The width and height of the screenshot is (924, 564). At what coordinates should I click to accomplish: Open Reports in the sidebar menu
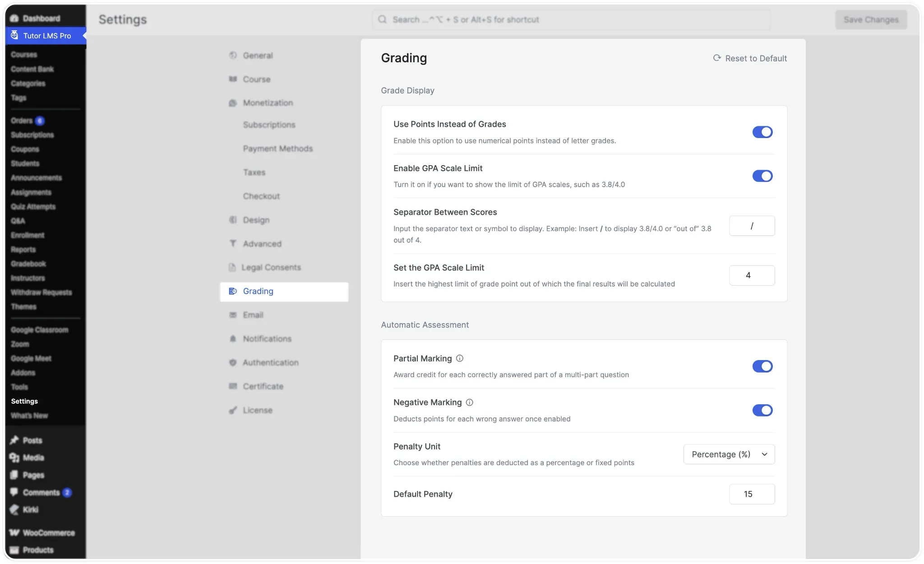[x=23, y=250]
